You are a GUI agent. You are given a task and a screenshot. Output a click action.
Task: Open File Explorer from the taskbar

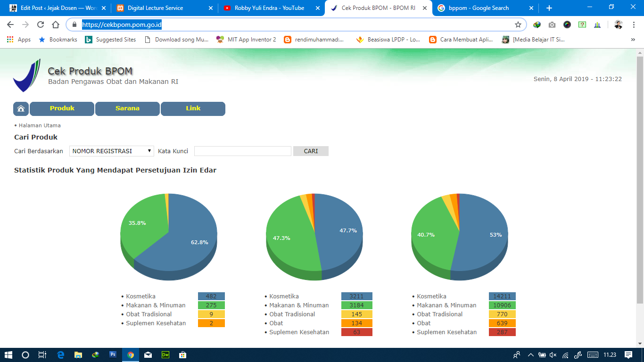(x=78, y=355)
